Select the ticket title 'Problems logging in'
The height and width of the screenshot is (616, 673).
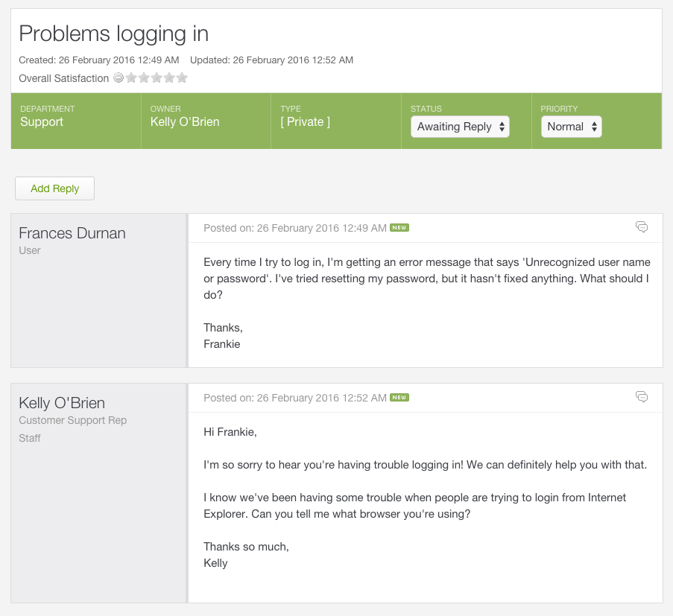tap(114, 34)
